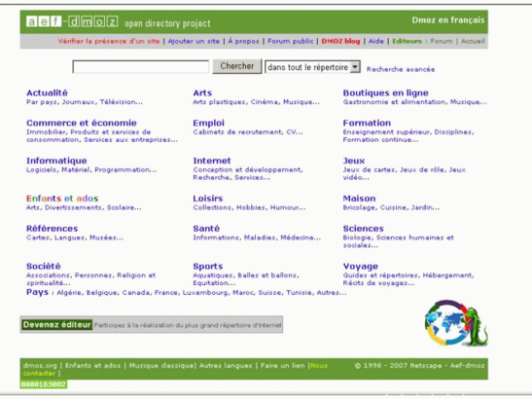Image resolution: width=532 pixels, height=399 pixels.
Task: Open the Santé category
Action: [206, 228]
